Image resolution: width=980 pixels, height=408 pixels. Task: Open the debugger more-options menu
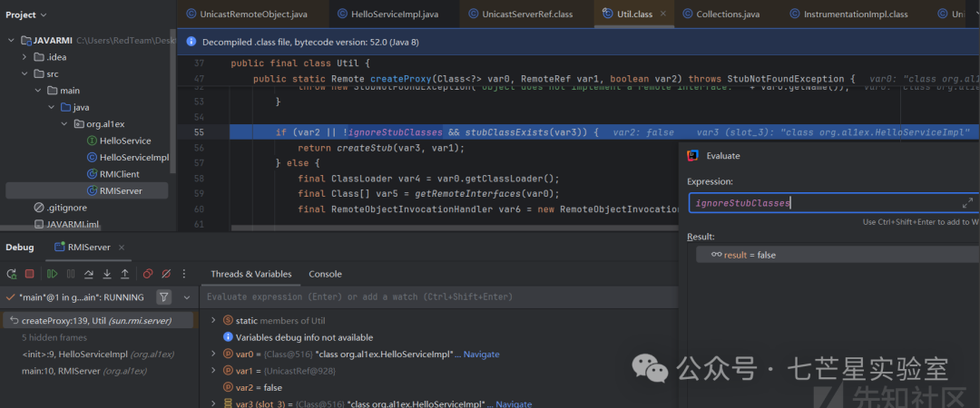click(183, 274)
